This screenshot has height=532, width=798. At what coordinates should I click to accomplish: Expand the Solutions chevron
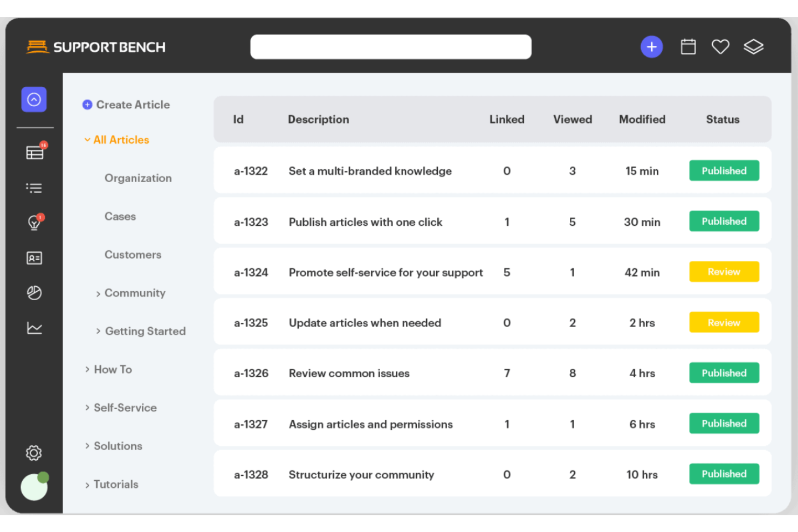[x=87, y=446]
